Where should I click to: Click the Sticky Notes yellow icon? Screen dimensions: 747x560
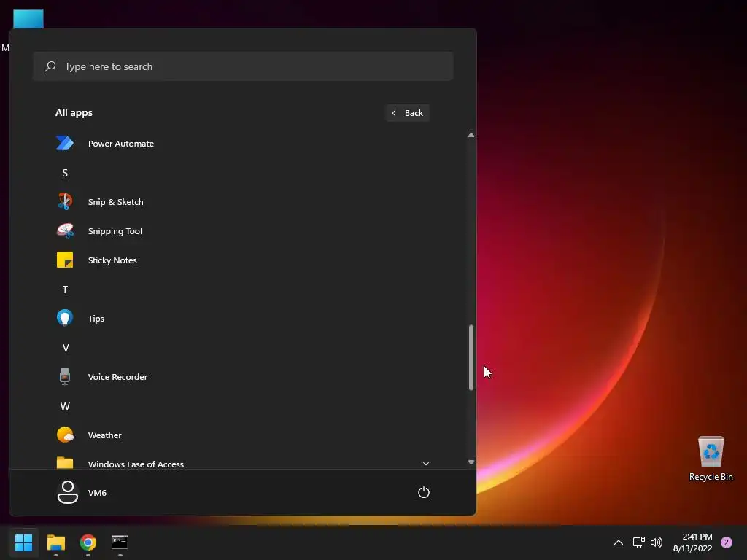coord(65,260)
